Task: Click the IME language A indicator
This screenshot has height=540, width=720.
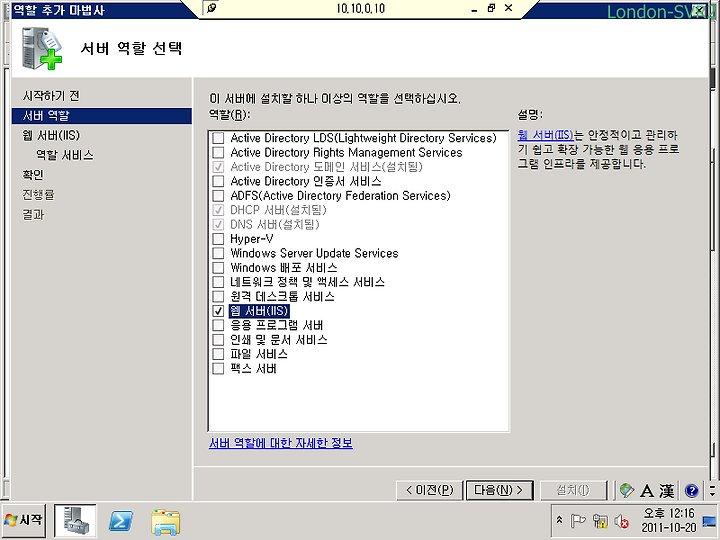Action: [647, 491]
